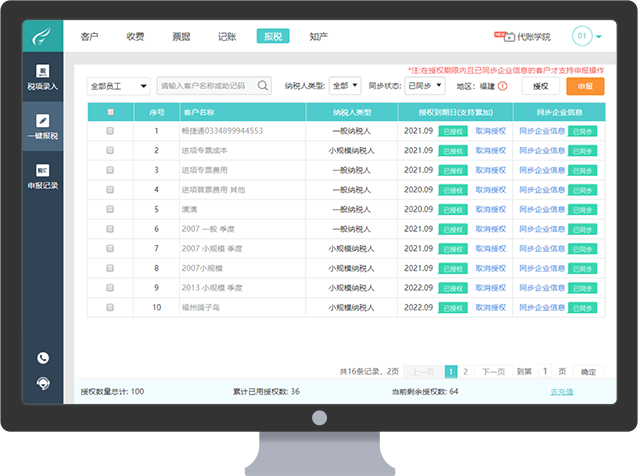Image resolution: width=638 pixels, height=476 pixels.
Task: Click the 授权到期日 column header
Action: [455, 112]
